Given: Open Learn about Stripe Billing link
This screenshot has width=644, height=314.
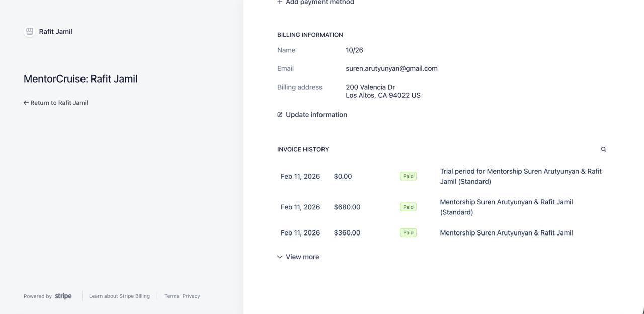Looking at the screenshot, I should (x=119, y=296).
